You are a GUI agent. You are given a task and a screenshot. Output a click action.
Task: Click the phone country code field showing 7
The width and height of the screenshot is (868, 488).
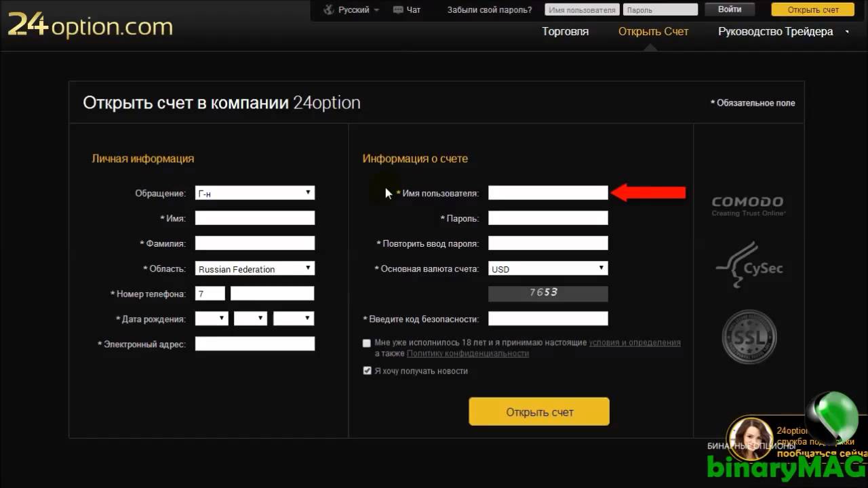210,293
